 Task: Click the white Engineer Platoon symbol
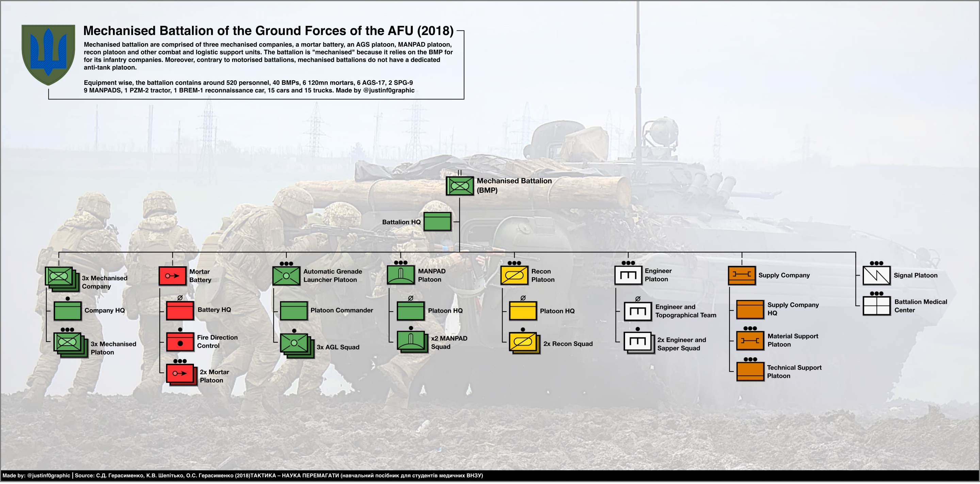click(628, 275)
